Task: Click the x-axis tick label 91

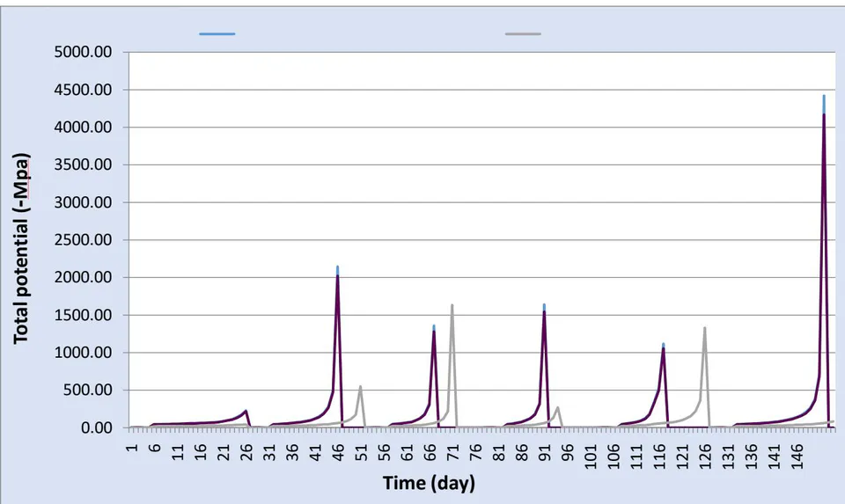Action: [x=545, y=452]
